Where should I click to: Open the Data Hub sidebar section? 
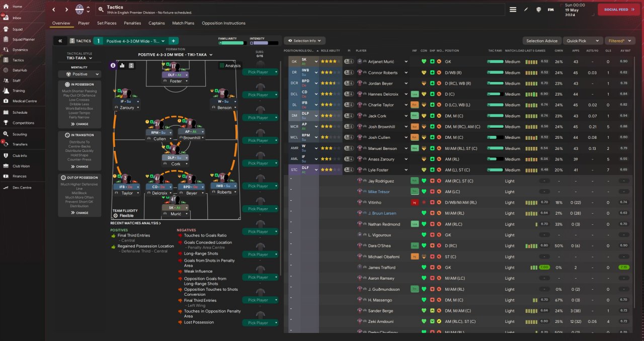[x=20, y=70]
